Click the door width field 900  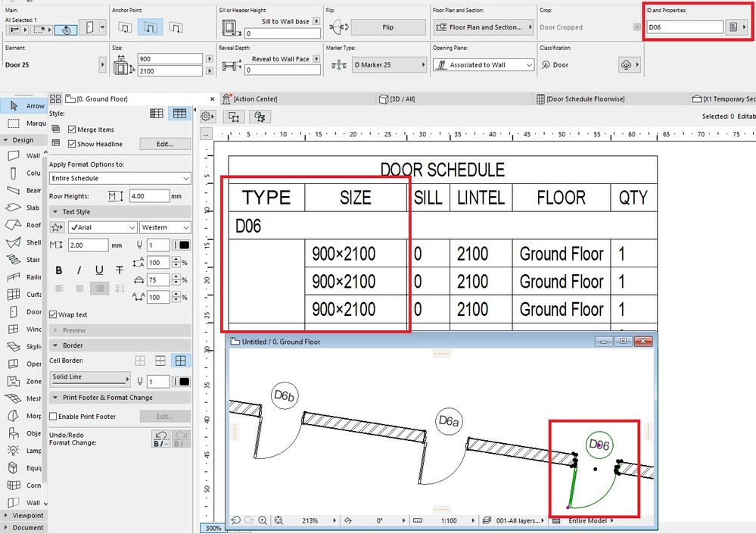point(170,58)
